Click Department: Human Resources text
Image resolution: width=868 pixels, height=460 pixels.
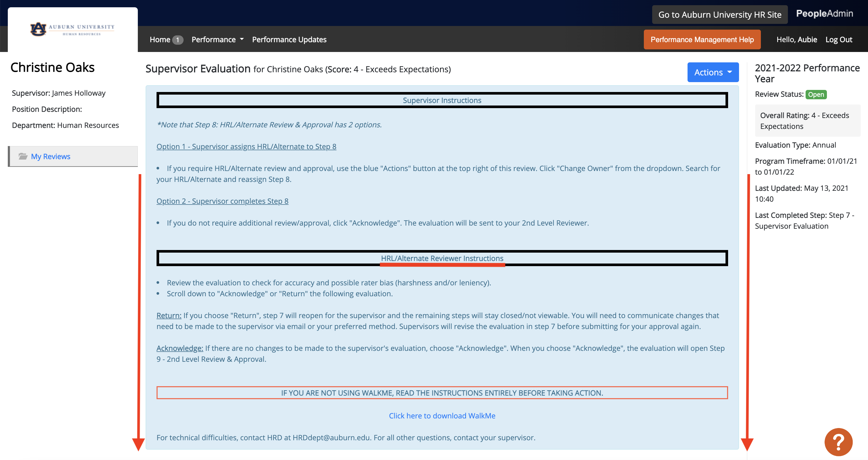coord(65,125)
